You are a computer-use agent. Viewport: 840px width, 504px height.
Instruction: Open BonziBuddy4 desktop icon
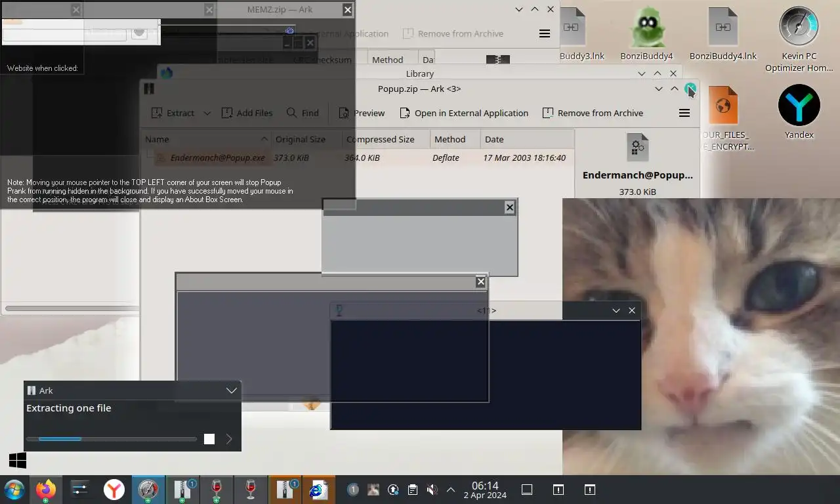[646, 34]
